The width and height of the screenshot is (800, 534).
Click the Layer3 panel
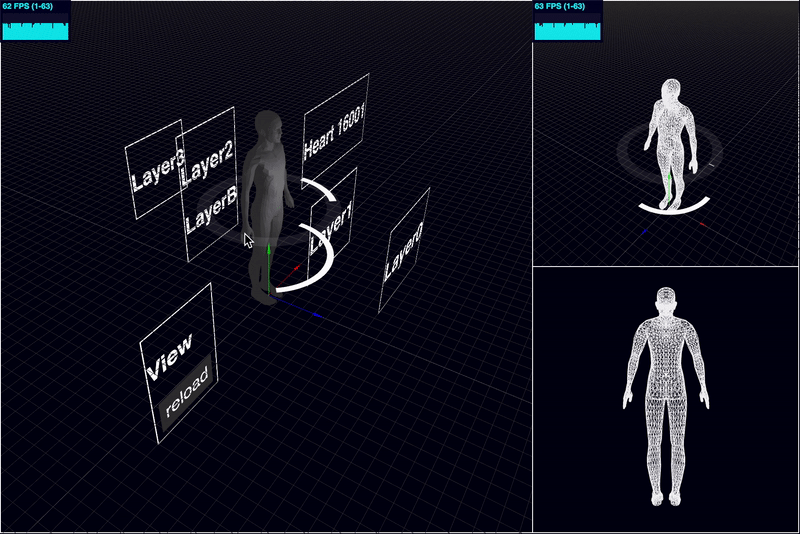[154, 170]
